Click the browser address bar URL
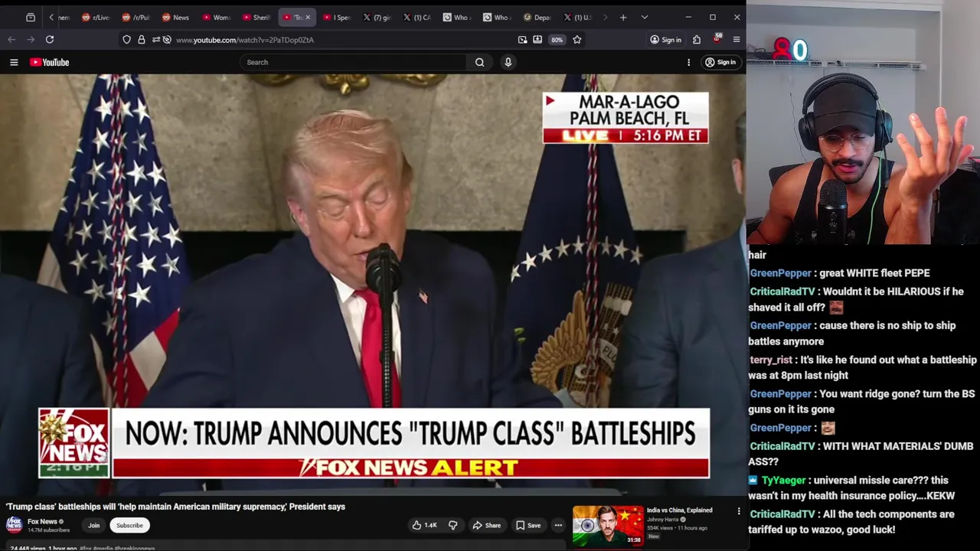 244,40
